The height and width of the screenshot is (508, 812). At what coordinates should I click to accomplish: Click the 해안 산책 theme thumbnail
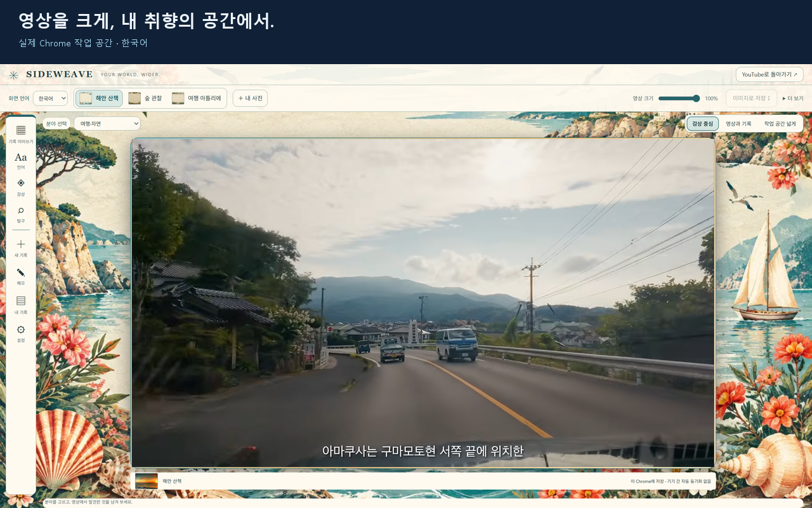pos(86,98)
